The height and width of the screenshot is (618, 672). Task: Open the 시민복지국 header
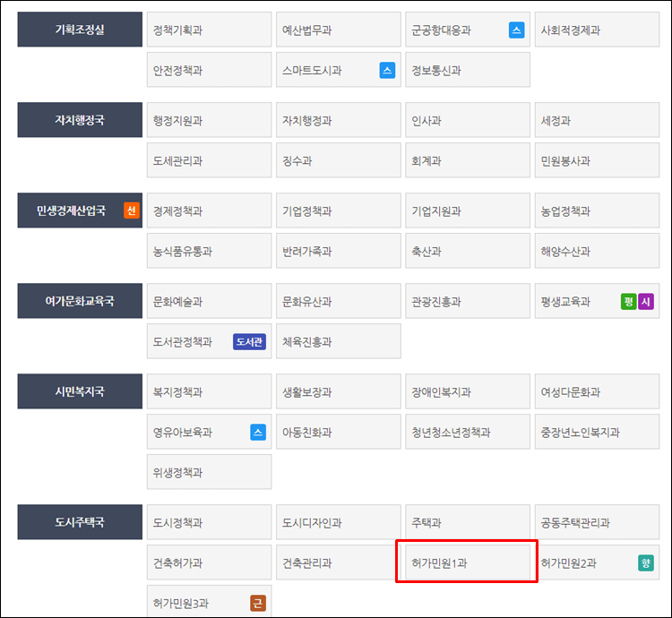point(80,391)
